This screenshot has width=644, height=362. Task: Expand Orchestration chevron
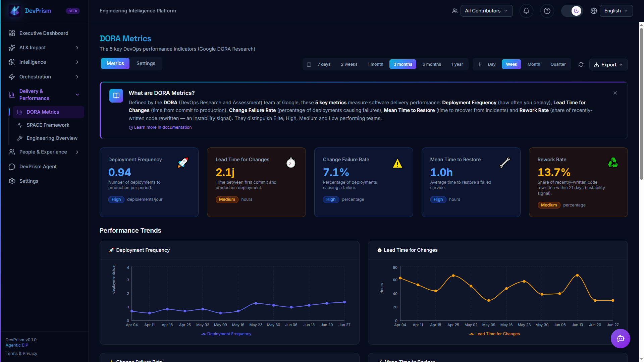tap(77, 77)
